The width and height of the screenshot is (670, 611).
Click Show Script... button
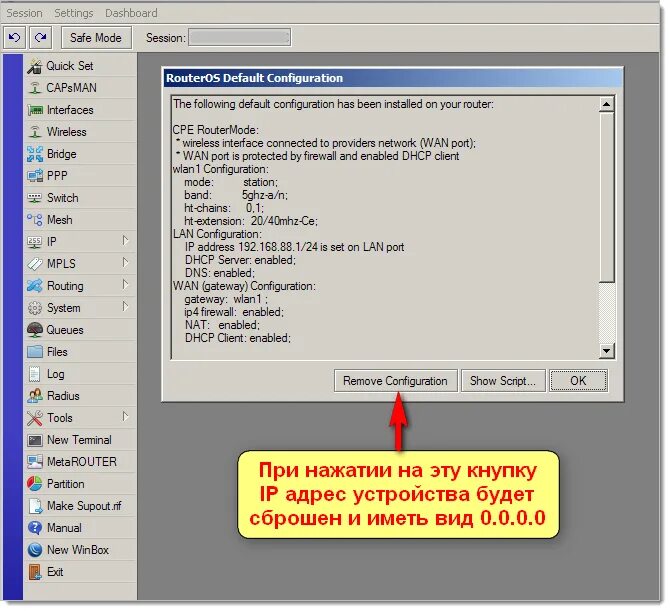pyautogui.click(x=503, y=381)
